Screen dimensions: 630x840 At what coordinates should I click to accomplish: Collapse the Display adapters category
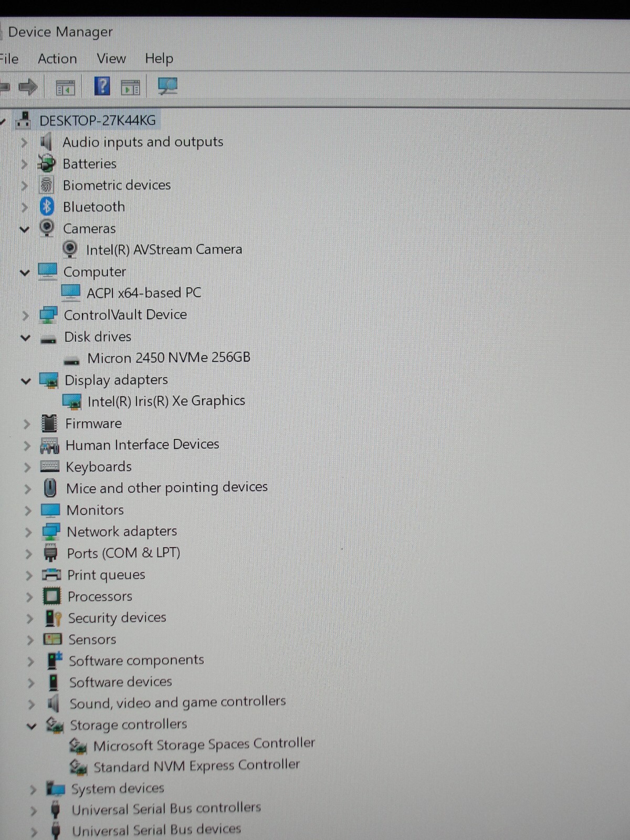26,381
